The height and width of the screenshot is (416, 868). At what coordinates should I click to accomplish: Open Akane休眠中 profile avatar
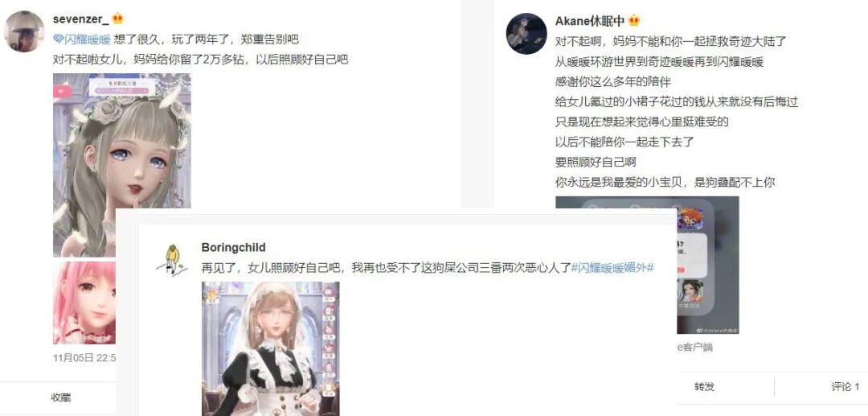click(x=526, y=33)
